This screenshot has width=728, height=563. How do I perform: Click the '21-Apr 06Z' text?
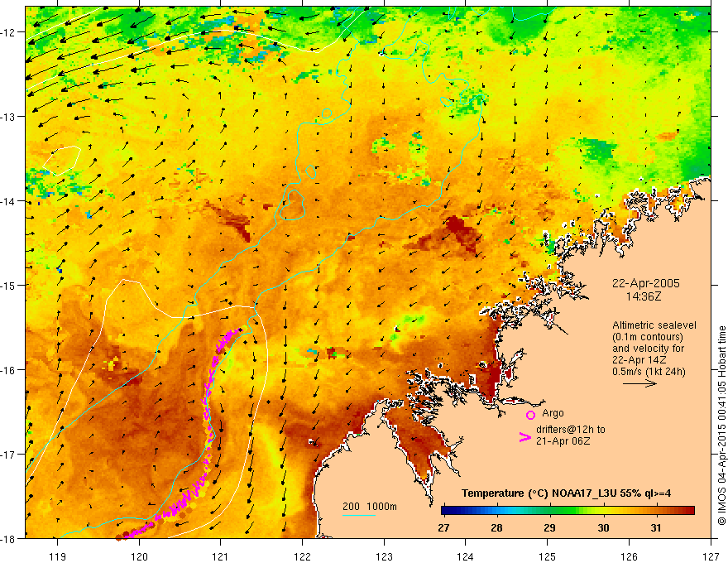pos(563,441)
